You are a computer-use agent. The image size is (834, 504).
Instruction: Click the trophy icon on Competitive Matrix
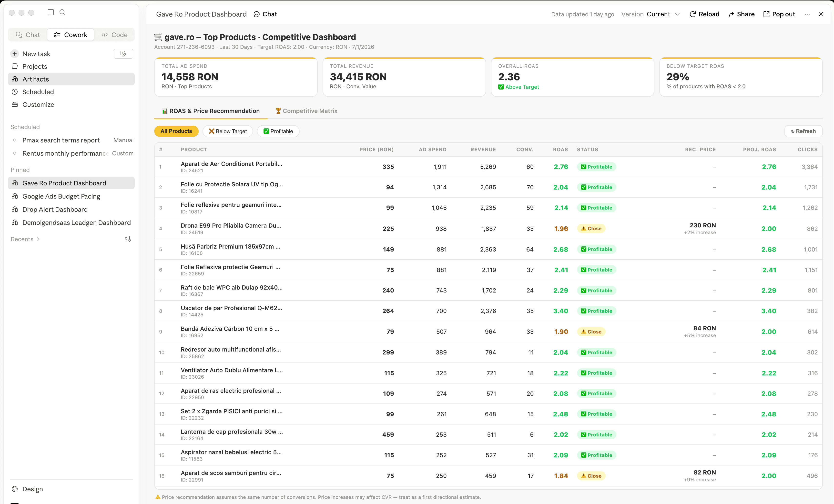tap(278, 111)
